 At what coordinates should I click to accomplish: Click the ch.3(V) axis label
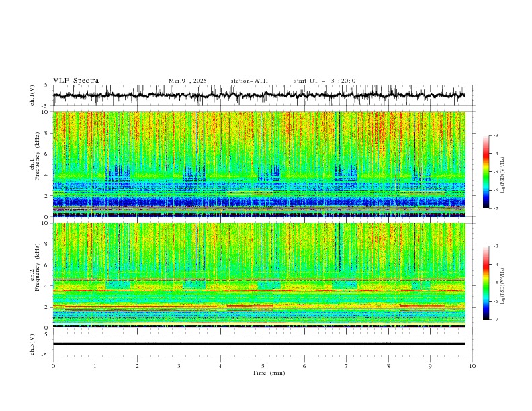(32, 345)
